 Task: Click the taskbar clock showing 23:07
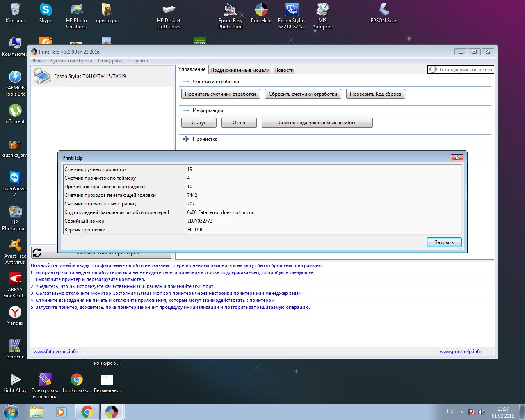(x=503, y=412)
